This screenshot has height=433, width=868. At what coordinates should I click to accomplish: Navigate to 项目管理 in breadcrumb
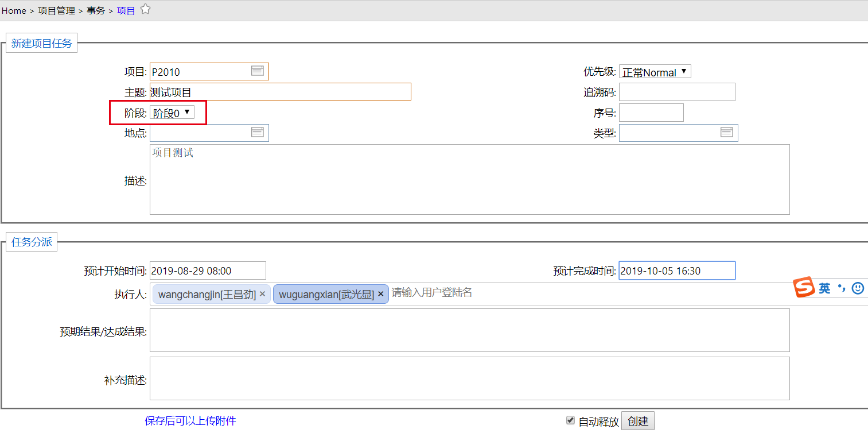(x=56, y=10)
